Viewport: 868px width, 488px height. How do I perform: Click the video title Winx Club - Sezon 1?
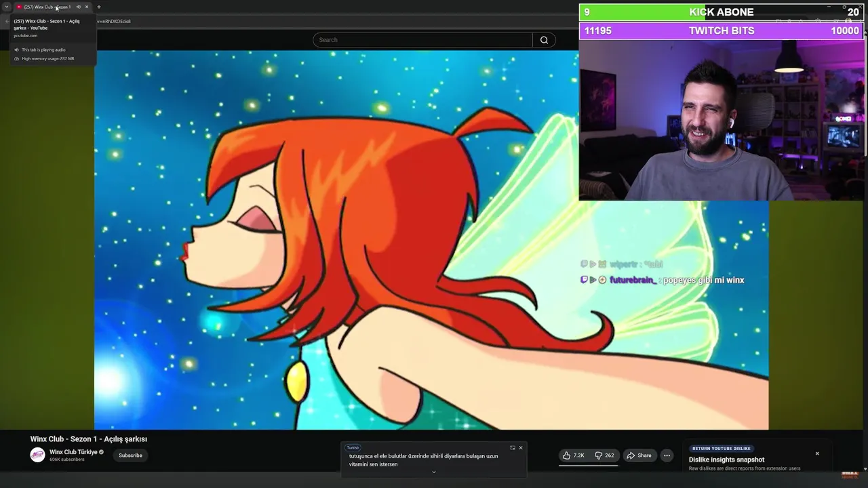(x=88, y=439)
